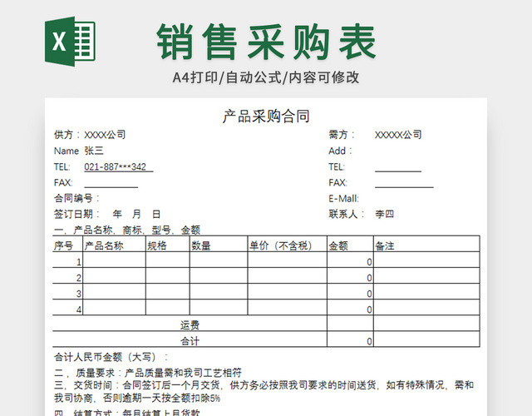
Task: Click the '序号' column header
Action: coord(68,244)
